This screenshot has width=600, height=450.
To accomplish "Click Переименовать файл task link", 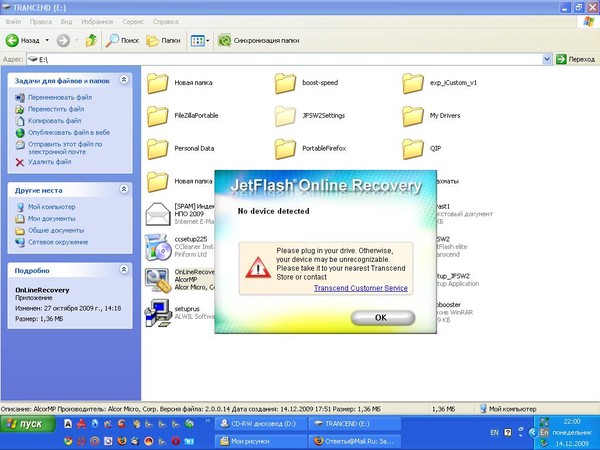I will pos(60,97).
